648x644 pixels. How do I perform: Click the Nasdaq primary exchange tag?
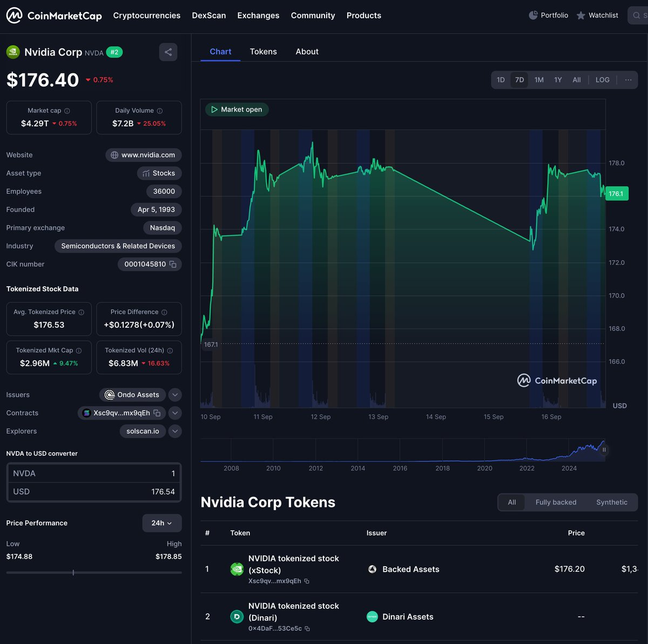pos(163,228)
